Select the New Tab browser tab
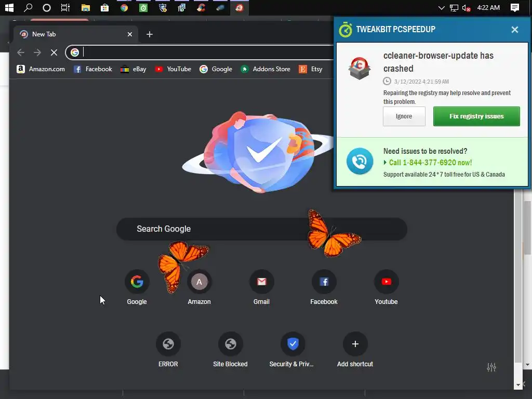Image resolution: width=532 pixels, height=399 pixels. (x=76, y=34)
